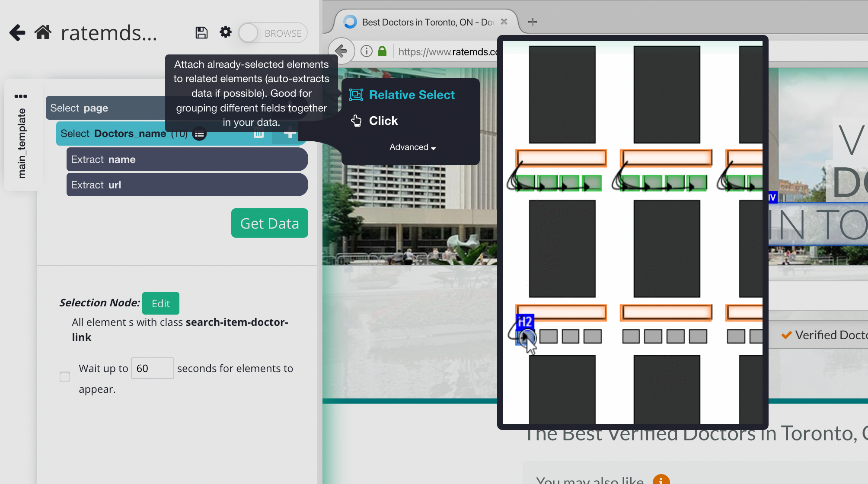This screenshot has height=484, width=868.
Task: Click the browser back navigation button
Action: point(341,51)
